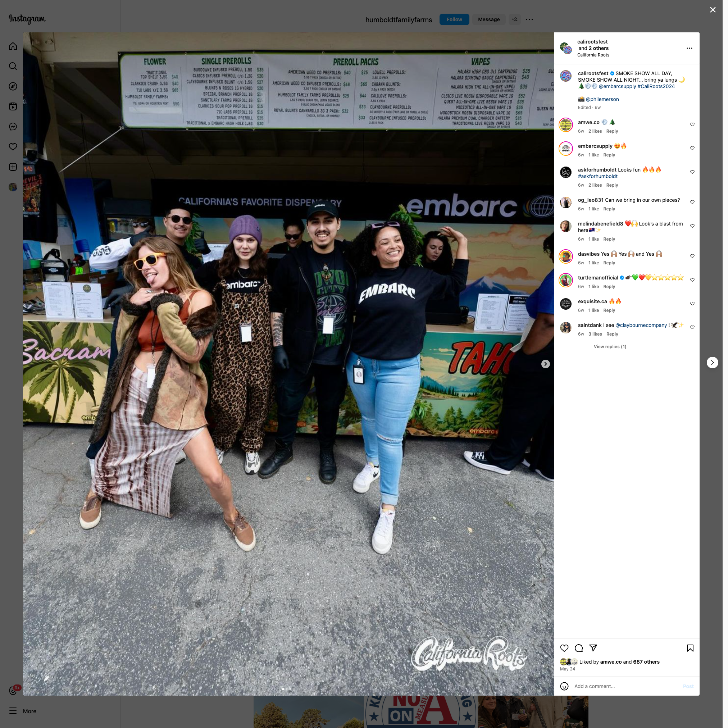Reply to og_leo831 comment
The width and height of the screenshot is (728, 728).
tap(609, 209)
